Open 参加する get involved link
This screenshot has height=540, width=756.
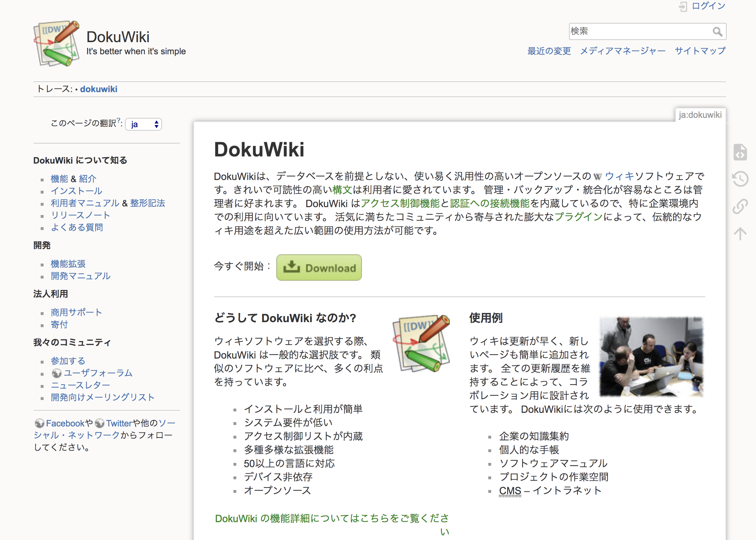pyautogui.click(x=68, y=361)
